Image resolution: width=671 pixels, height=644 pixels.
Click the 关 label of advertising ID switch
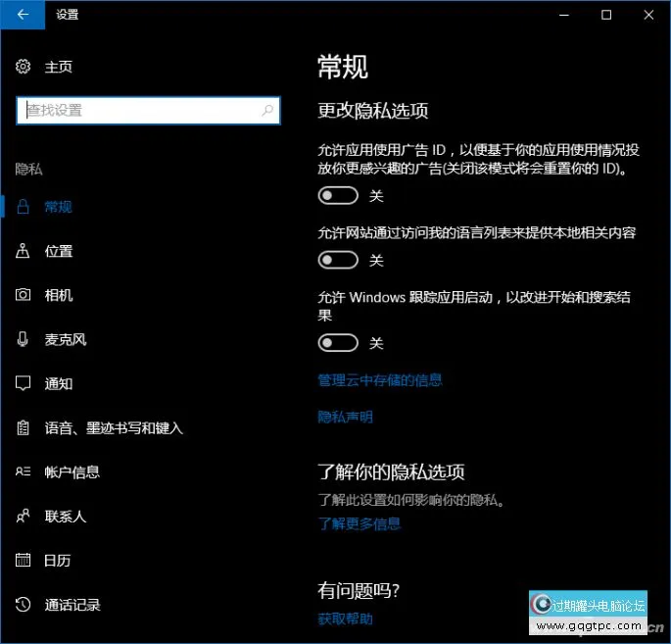click(x=376, y=196)
